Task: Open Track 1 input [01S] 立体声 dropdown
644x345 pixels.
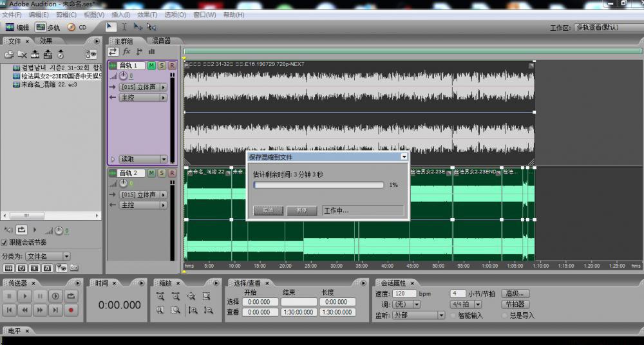Action: click(143, 87)
